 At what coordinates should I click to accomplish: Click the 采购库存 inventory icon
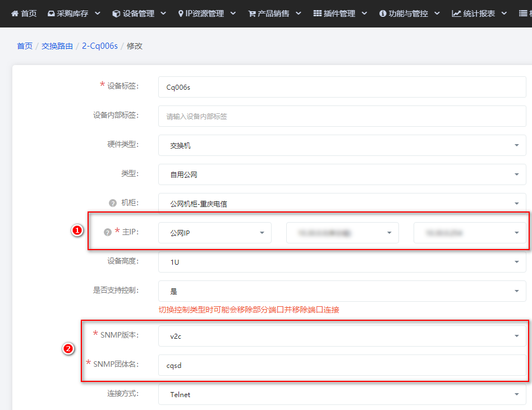click(x=51, y=13)
